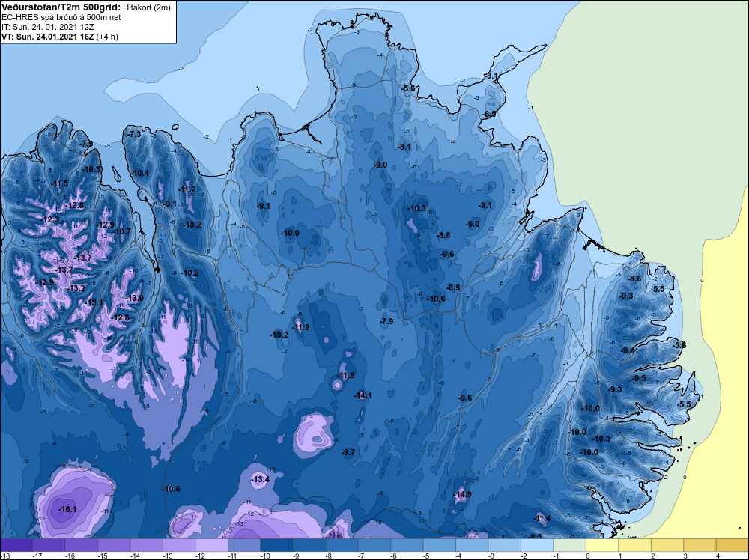
Task: Select the -7.3 temperature label
Action: coord(134,134)
